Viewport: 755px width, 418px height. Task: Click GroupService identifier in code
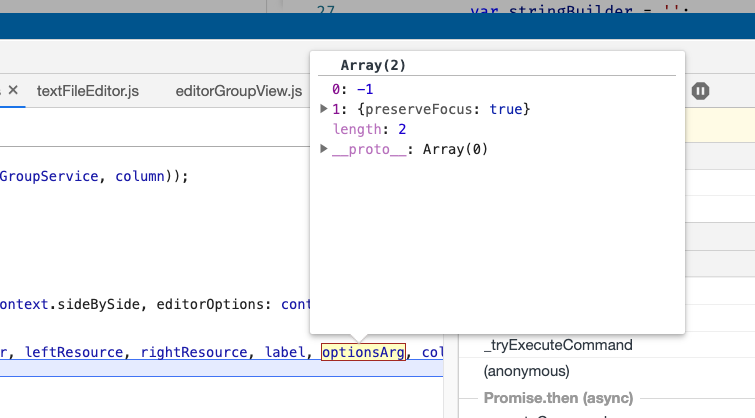[x=49, y=176]
